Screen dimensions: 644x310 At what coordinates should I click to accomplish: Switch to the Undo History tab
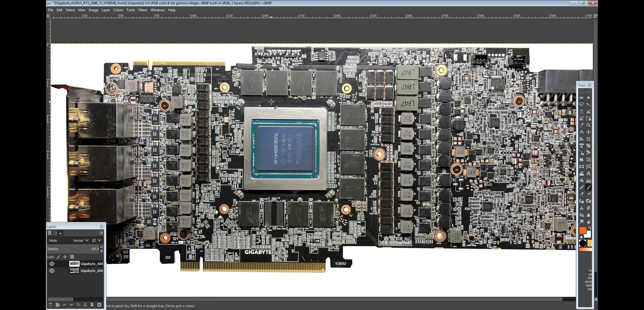click(60, 233)
